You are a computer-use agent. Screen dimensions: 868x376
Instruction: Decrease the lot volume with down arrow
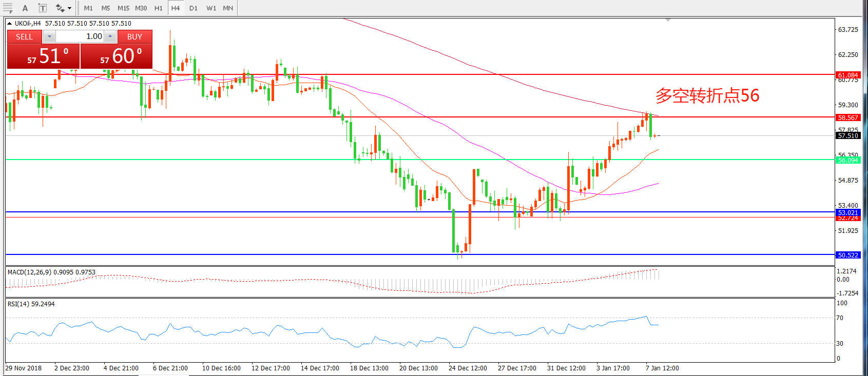pyautogui.click(x=49, y=36)
